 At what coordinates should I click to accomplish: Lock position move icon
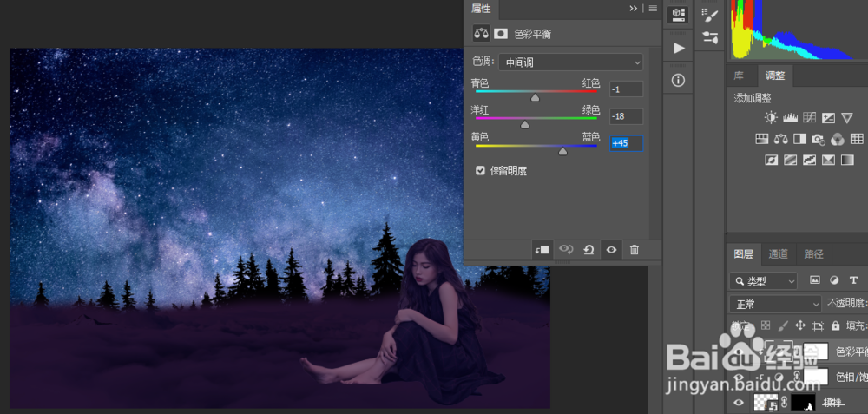coord(800,325)
